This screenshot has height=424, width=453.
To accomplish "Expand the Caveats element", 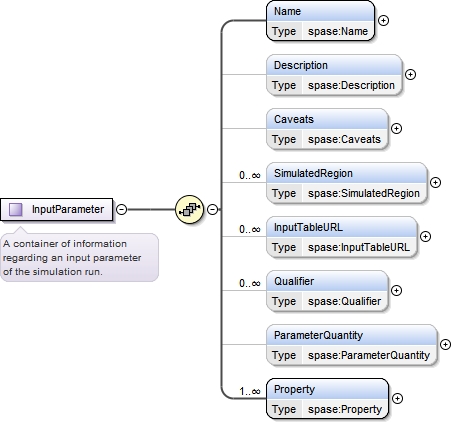I will click(396, 129).
